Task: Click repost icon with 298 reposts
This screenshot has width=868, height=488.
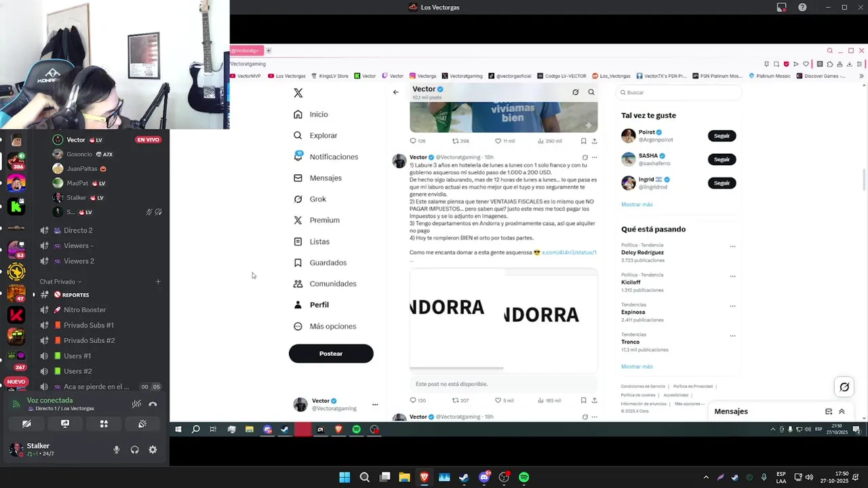Action: (x=455, y=141)
